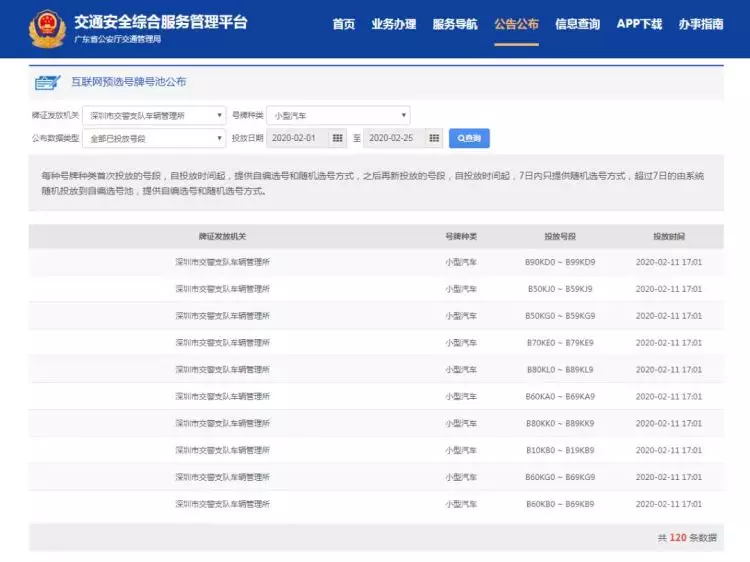Click the 投放时间 column header

click(x=669, y=236)
